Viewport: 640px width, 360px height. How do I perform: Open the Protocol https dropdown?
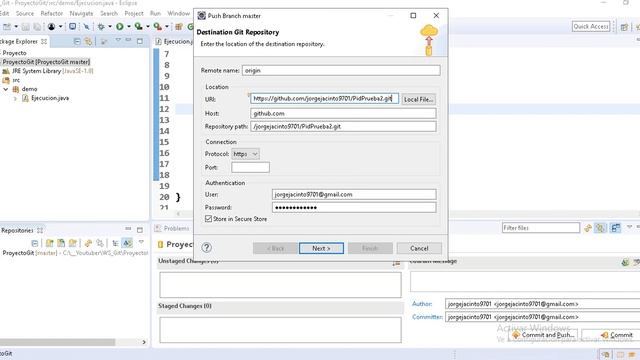(245, 154)
